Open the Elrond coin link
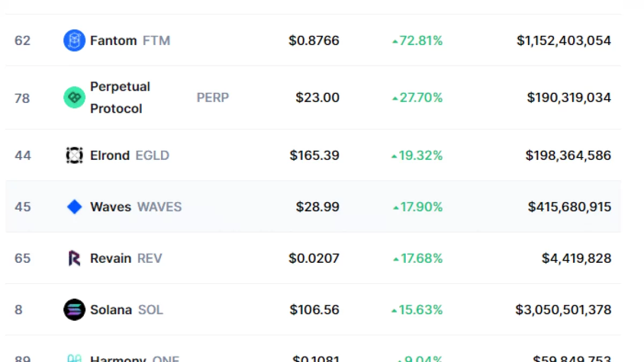This screenshot has height=362, width=644. pos(109,156)
